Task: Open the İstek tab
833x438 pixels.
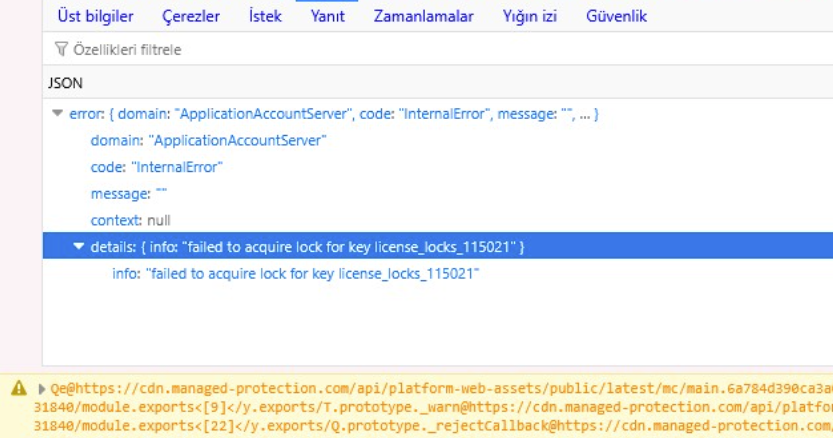Action: [265, 16]
